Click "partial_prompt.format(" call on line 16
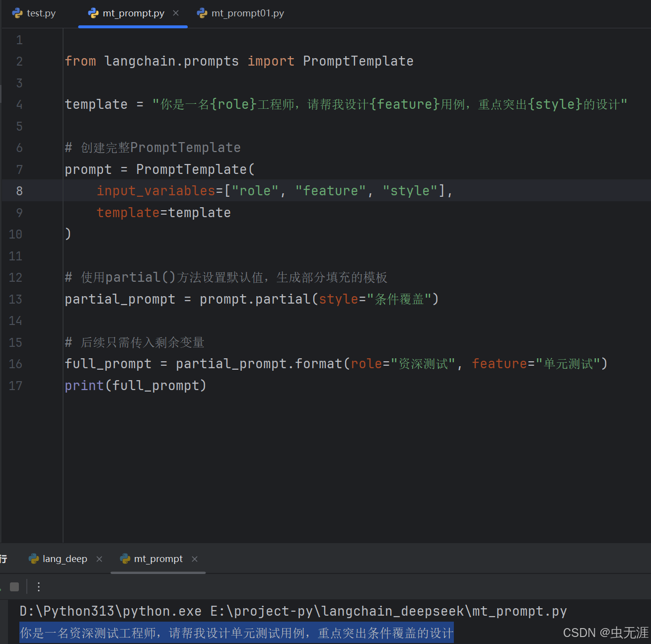Image resolution: width=651 pixels, height=644 pixels. click(263, 364)
